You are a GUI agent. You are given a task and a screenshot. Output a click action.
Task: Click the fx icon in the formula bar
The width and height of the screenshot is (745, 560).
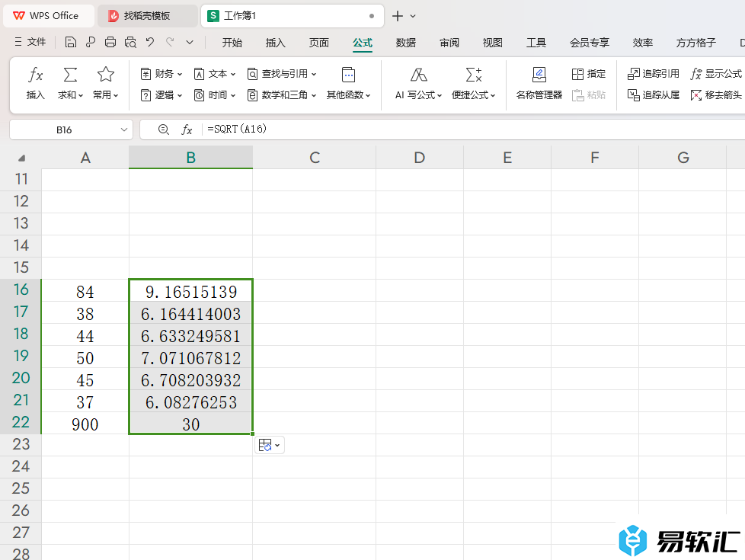click(187, 130)
